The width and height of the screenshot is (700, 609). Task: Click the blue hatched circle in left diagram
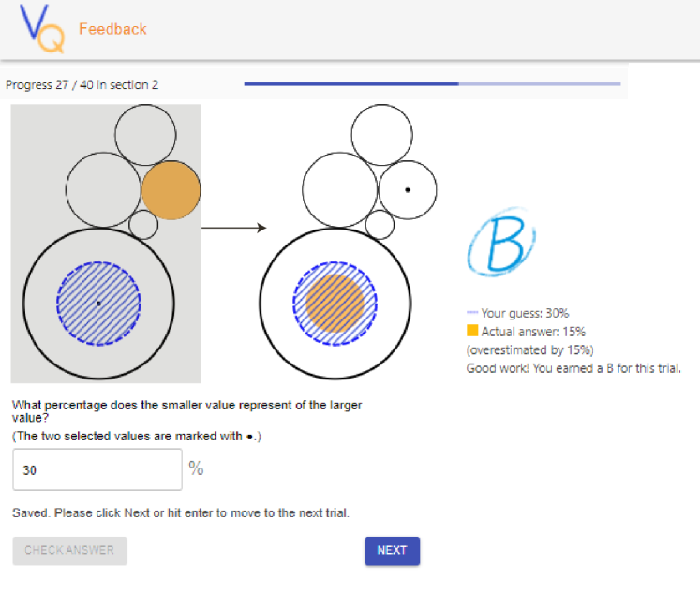(x=98, y=304)
